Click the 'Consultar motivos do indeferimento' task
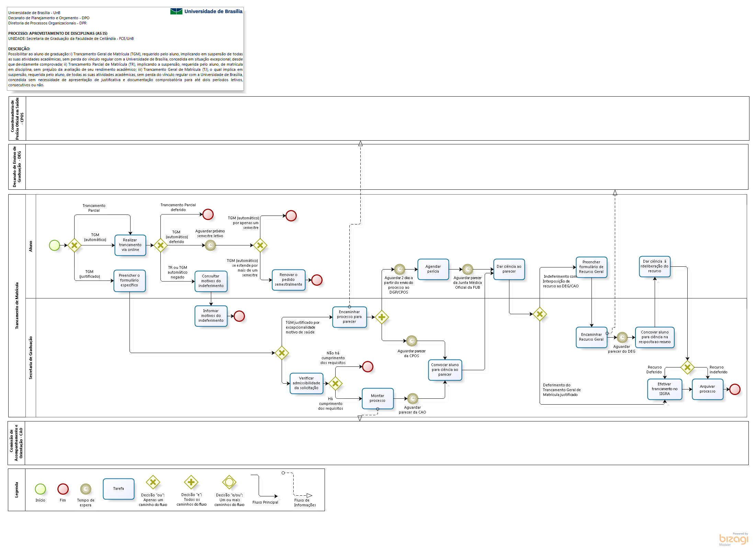Screen dimensions: 756x550 (x=211, y=281)
